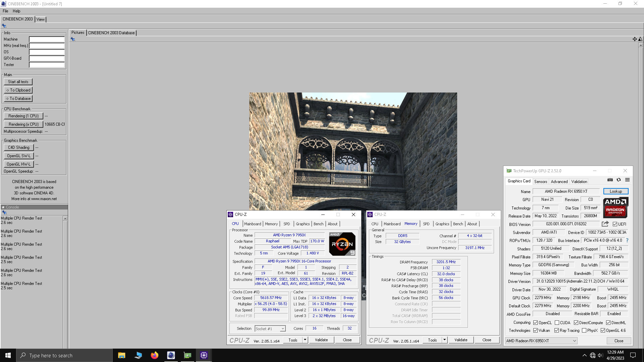Open the Socket #1 selection dropdown
Image resolution: width=644 pixels, height=362 pixels.
(x=270, y=329)
